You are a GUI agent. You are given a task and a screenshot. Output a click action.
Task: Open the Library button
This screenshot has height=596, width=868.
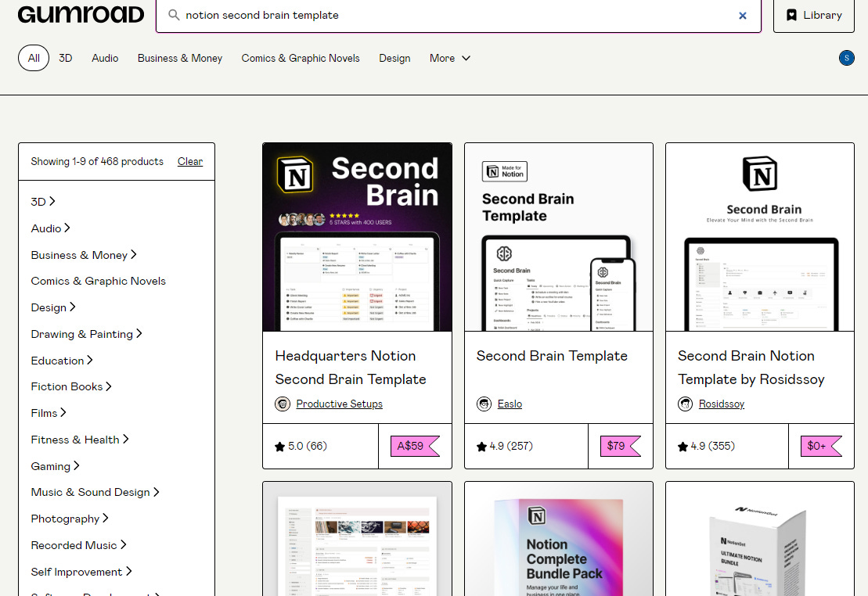point(813,16)
